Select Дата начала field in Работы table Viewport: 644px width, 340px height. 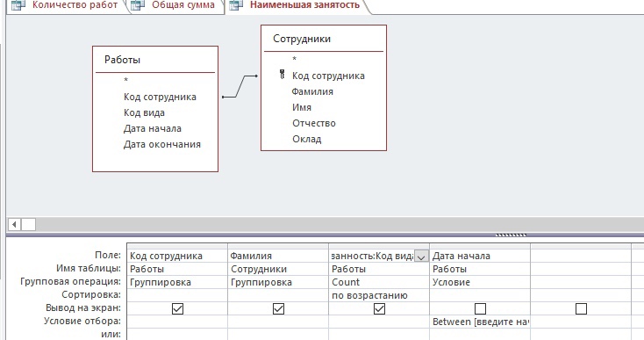click(x=152, y=128)
